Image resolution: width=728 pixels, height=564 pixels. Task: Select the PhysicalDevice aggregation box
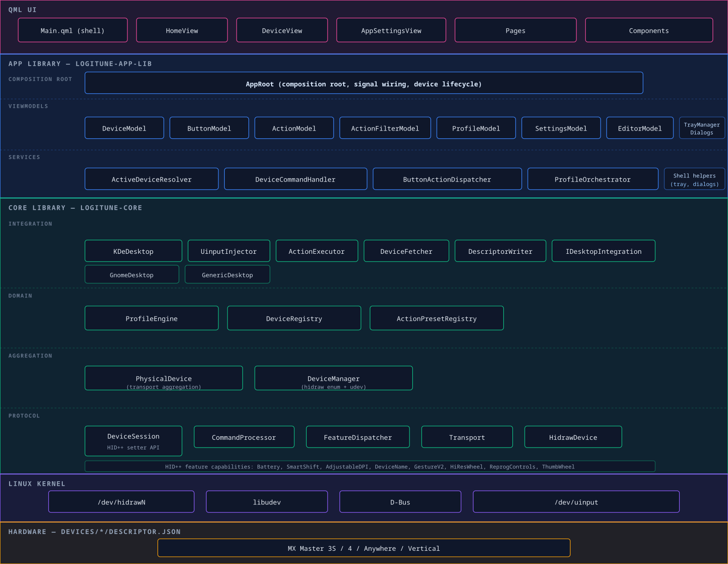(x=164, y=378)
